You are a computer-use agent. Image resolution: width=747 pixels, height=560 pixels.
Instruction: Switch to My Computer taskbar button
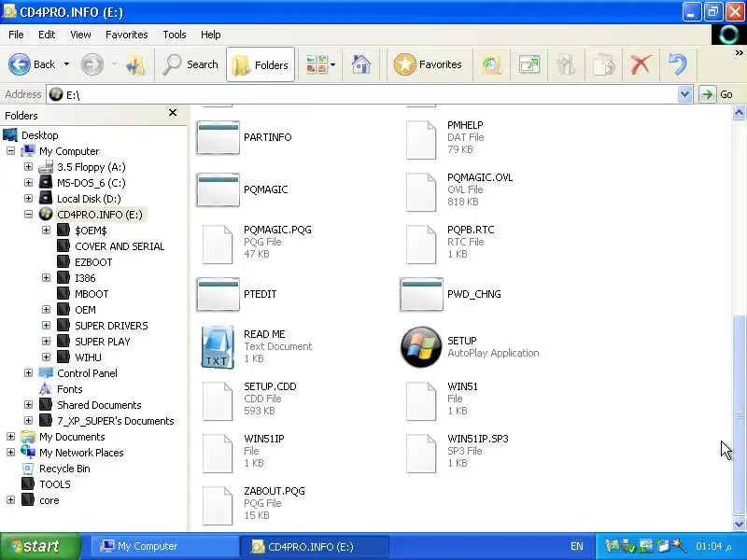[x=164, y=546]
